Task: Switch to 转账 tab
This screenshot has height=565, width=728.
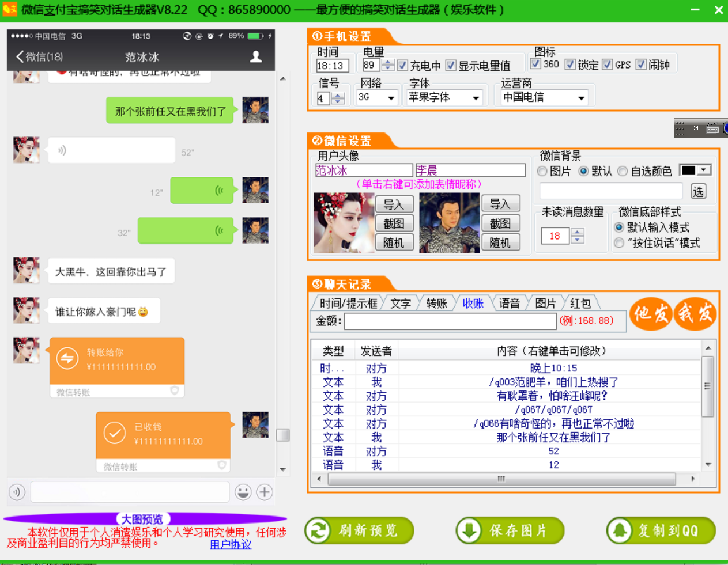Action: click(437, 303)
